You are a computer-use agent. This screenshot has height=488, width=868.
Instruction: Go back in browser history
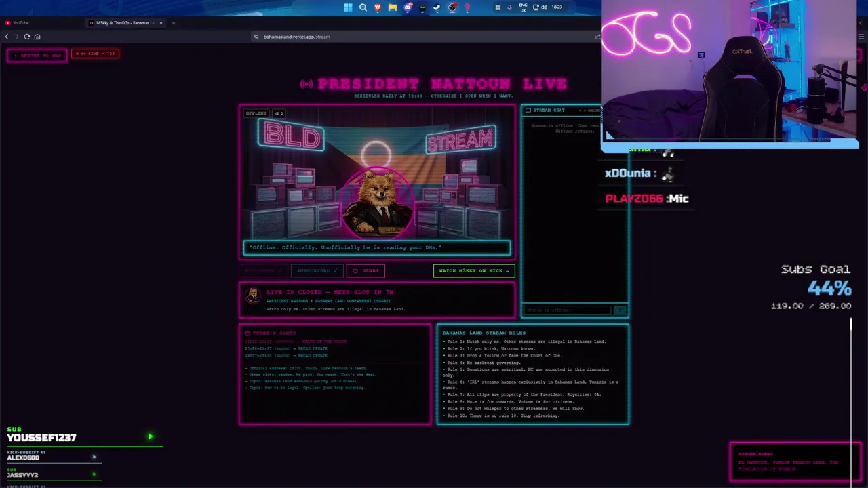pos(7,37)
